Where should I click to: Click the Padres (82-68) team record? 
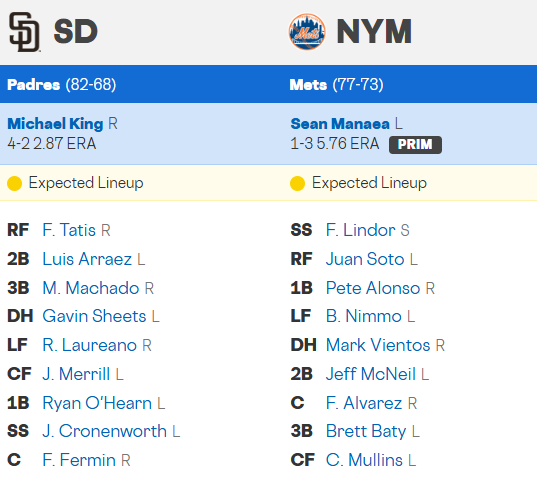click(x=62, y=85)
